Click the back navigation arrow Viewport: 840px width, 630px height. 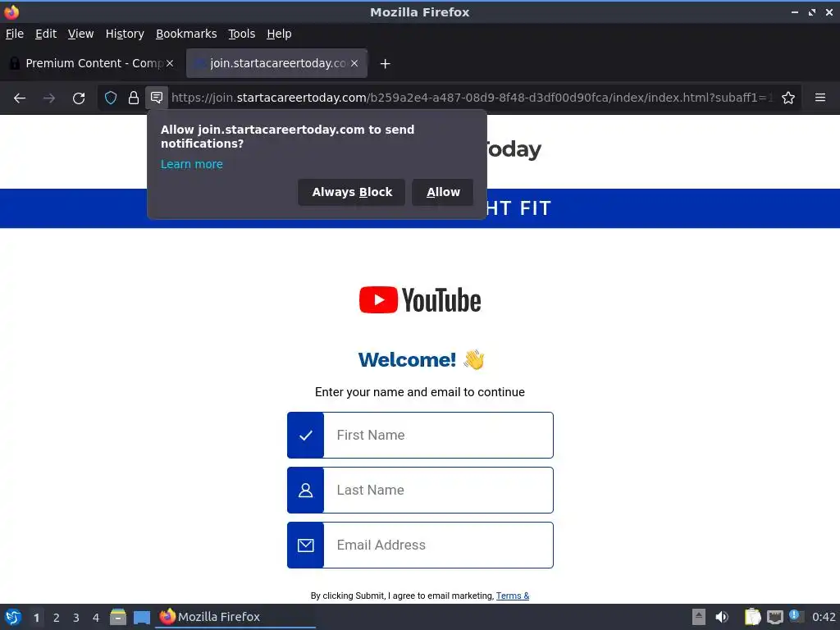pyautogui.click(x=20, y=98)
